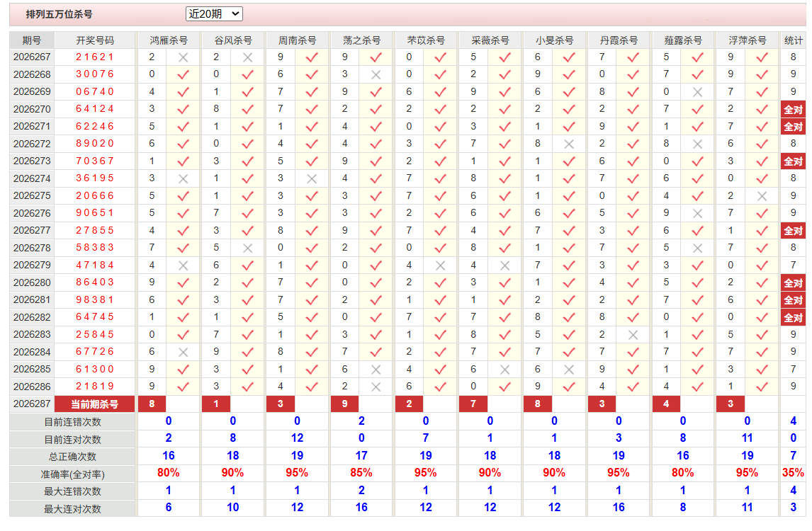Click the current kill number 7 under 采薇杀号
812x531 pixels.
pyautogui.click(x=473, y=404)
